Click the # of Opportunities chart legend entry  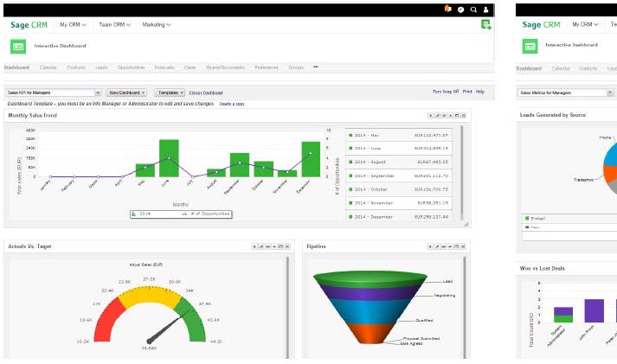(206, 214)
